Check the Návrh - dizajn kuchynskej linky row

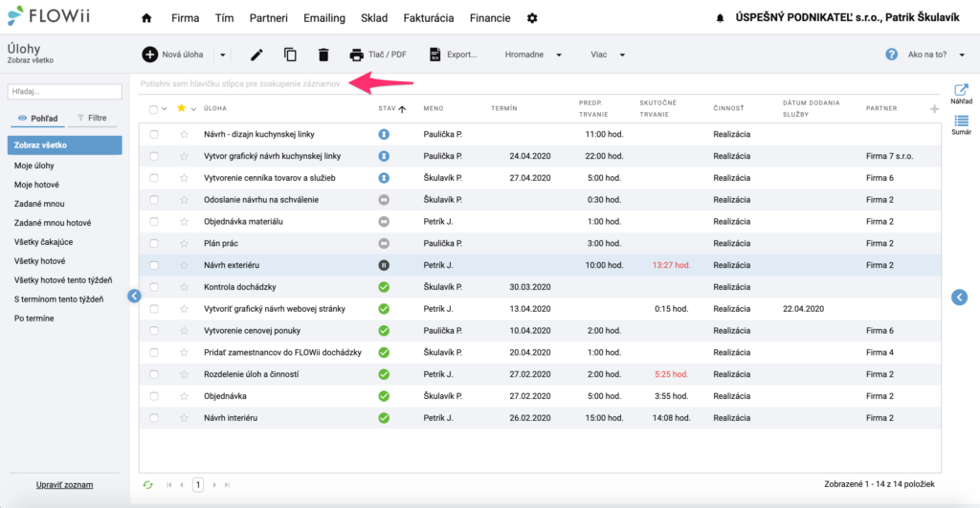coord(154,134)
